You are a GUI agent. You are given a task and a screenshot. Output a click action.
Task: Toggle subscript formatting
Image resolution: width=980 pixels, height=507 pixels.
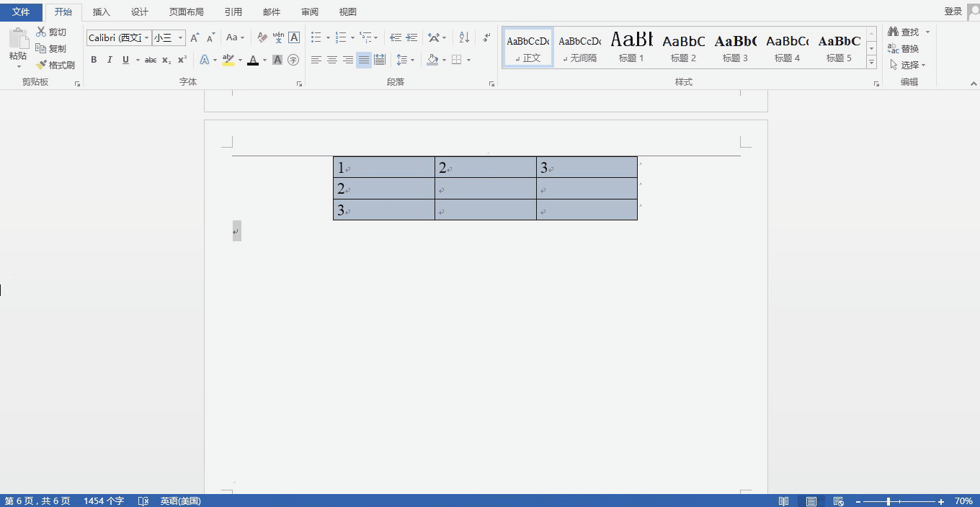(166, 60)
